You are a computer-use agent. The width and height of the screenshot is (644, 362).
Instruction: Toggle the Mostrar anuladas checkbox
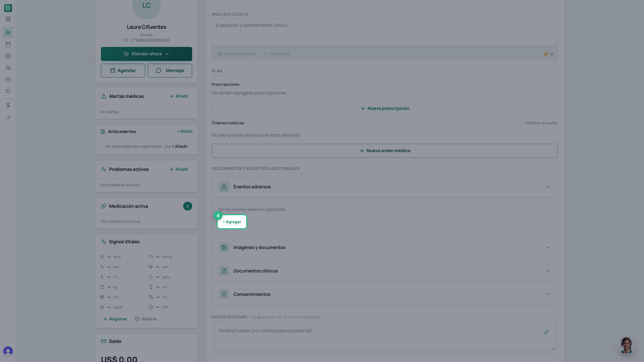click(520, 123)
